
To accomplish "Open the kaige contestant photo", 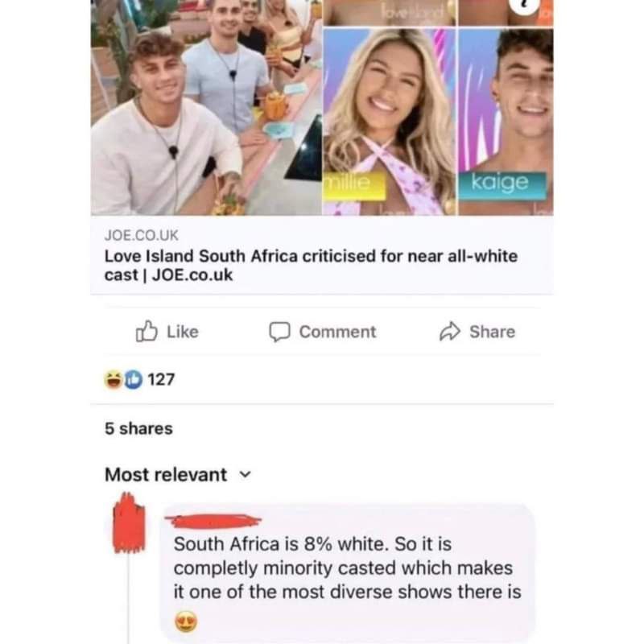I will coord(506,122).
